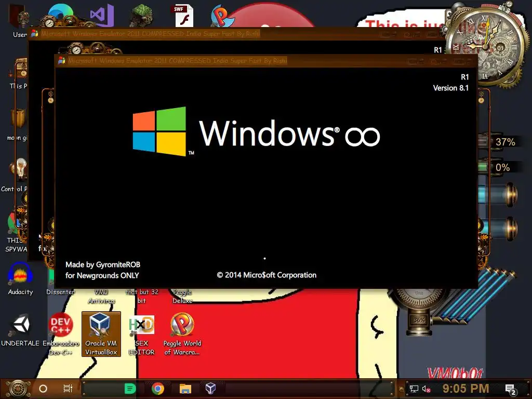This screenshot has width=532, height=399.
Task: Click the 0% gauge meter widget
Action: [x=499, y=167]
